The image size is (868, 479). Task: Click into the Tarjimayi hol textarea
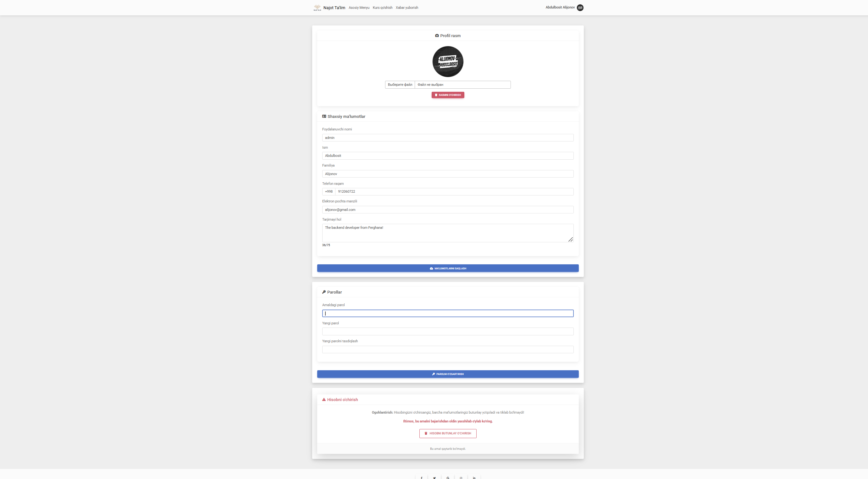(x=447, y=233)
